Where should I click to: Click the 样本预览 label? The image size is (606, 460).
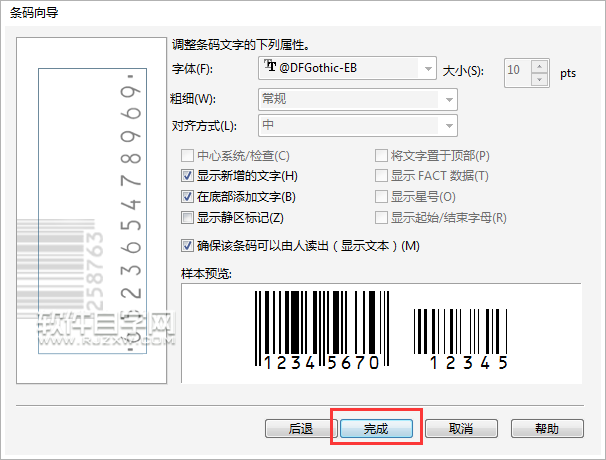pos(206,274)
